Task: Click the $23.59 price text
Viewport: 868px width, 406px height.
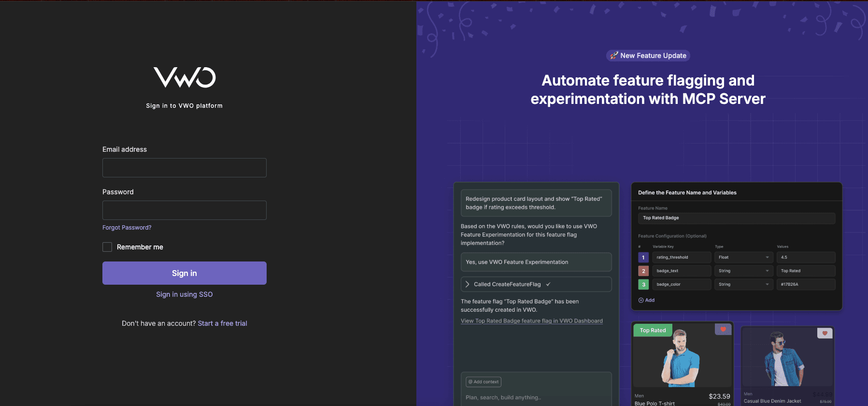Action: [719, 396]
